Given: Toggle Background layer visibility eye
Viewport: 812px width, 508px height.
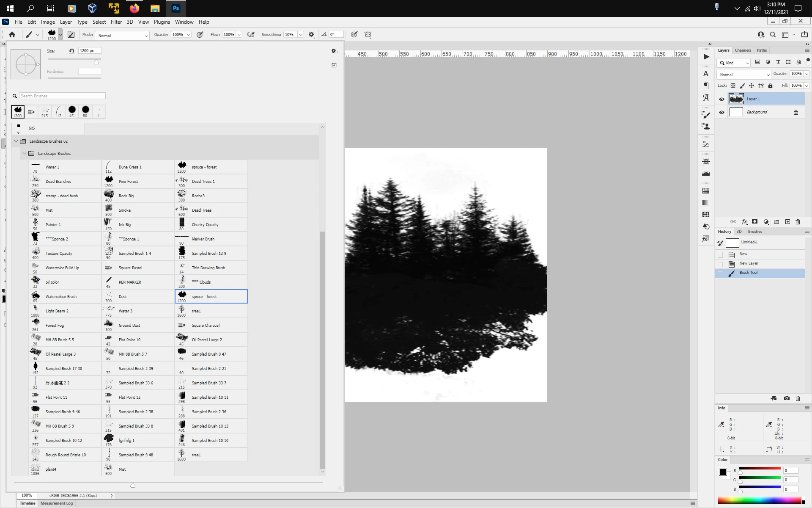Looking at the screenshot, I should pyautogui.click(x=722, y=112).
